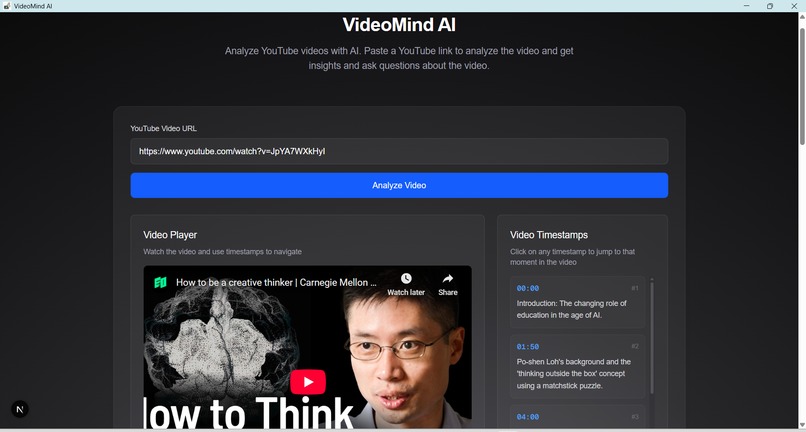The image size is (806, 432).
Task: Click the timestamps list scrollbar
Action: tap(652, 337)
